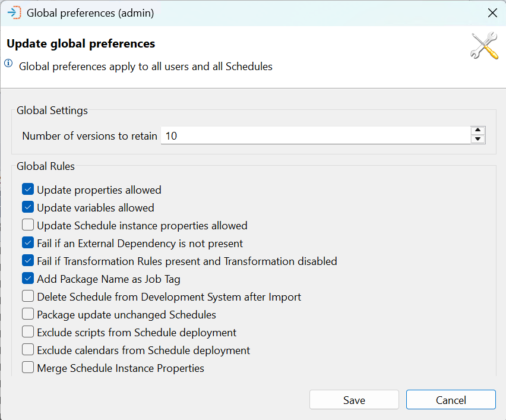
Task: Uncheck Add Package Name as Job Tag
Action: point(28,278)
